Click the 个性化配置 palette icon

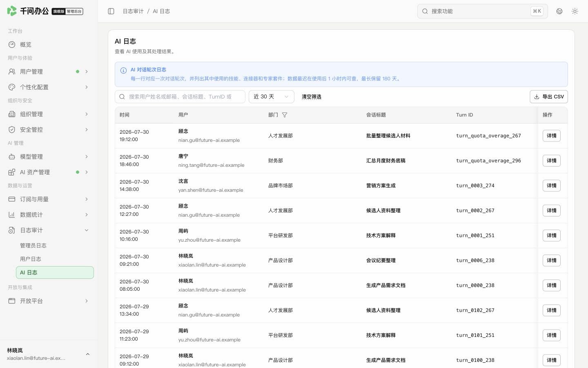pos(12,87)
